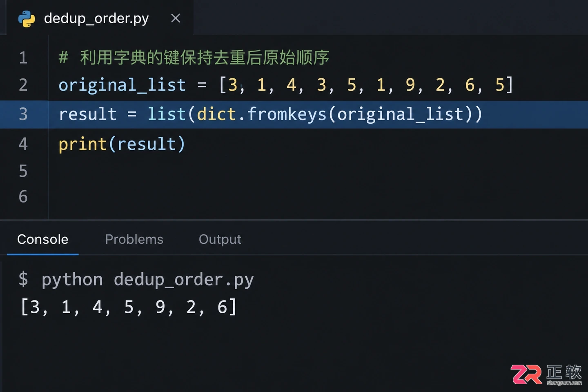Click the list literal values on line 2

click(366, 85)
